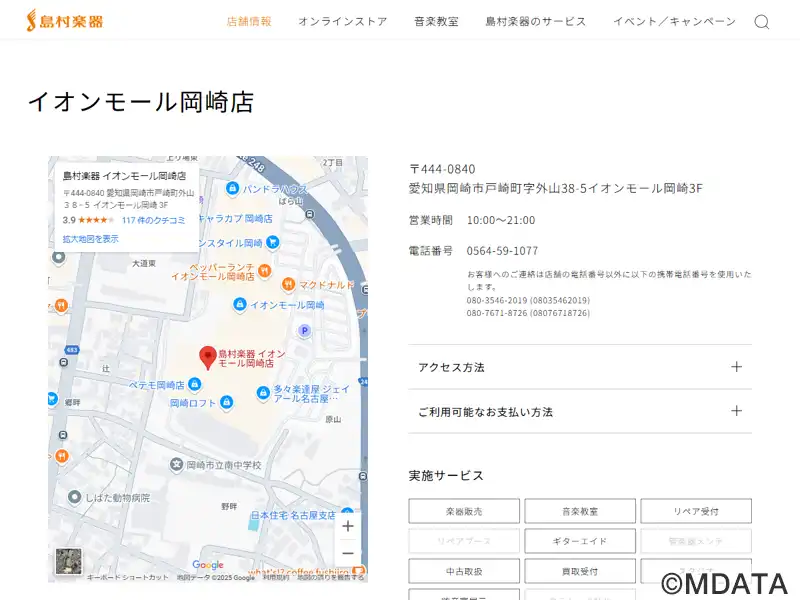Open 音楽教室 in the navigation
Screen dimensions: 800x600
click(437, 21)
